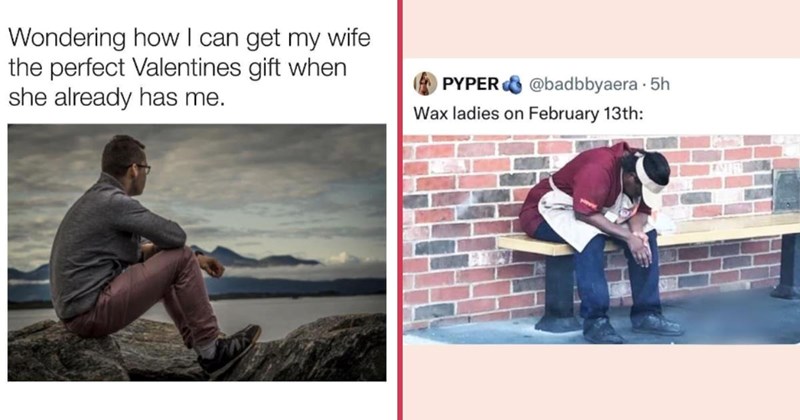Open the 5h tweet timestamp

tap(660, 84)
